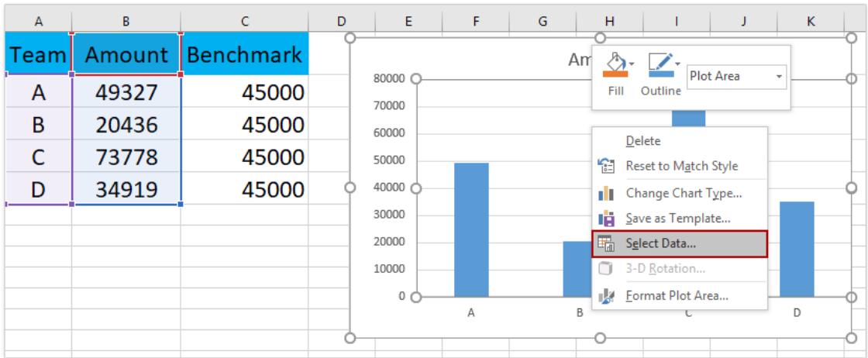
Task: Select column B header
Action: [x=126, y=21]
